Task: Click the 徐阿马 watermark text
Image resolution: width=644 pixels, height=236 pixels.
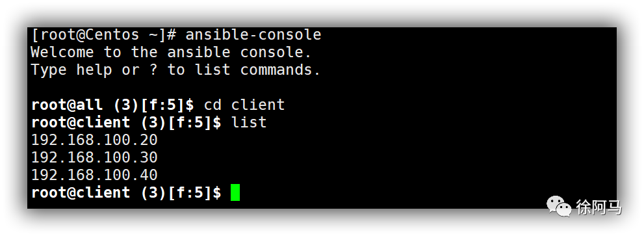Action: point(599,207)
